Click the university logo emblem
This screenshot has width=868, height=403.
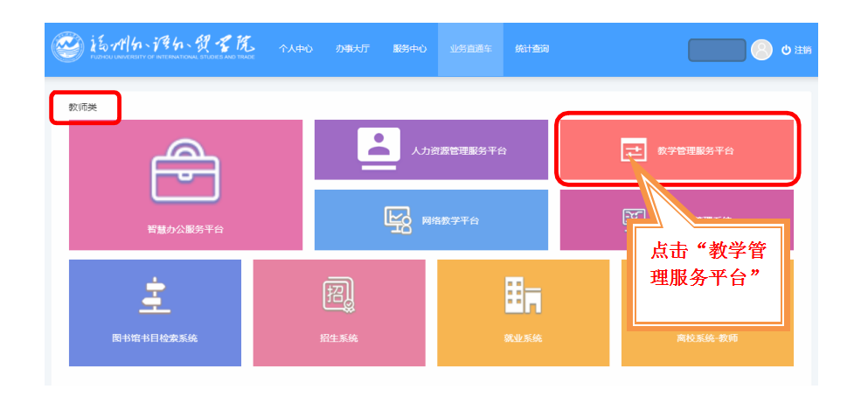click(67, 47)
